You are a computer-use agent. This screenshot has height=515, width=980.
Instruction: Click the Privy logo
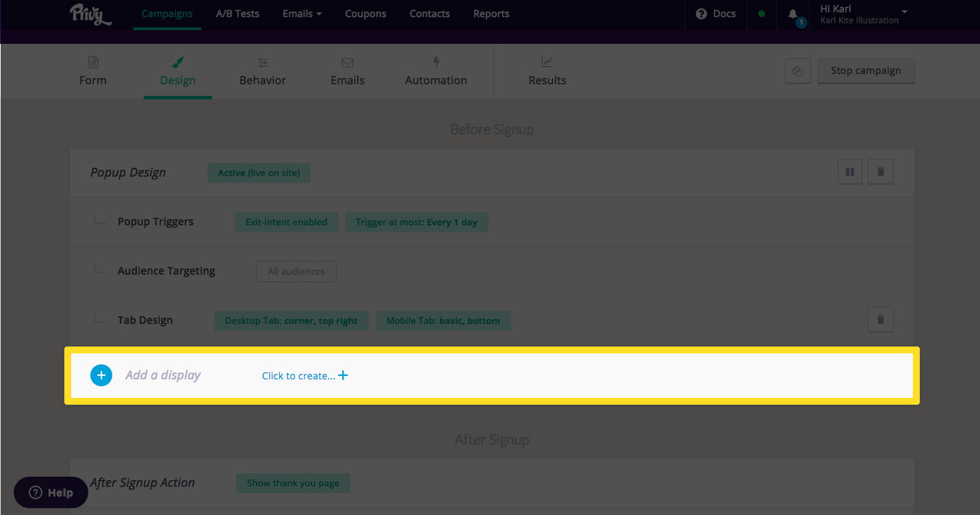click(x=90, y=14)
